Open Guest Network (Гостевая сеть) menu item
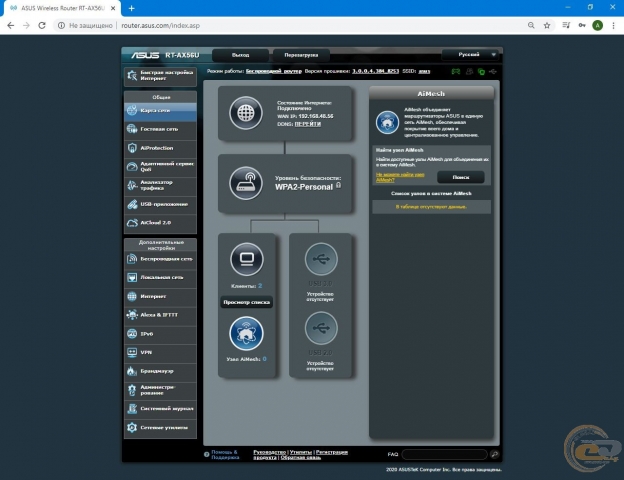This screenshot has width=624, height=480. tap(160, 129)
